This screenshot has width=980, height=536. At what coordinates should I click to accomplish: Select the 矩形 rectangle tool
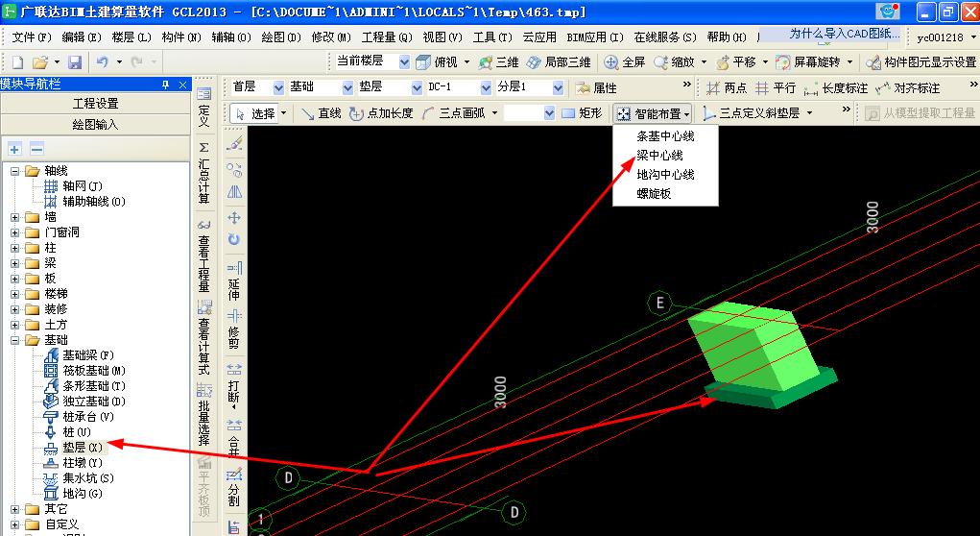(x=582, y=113)
